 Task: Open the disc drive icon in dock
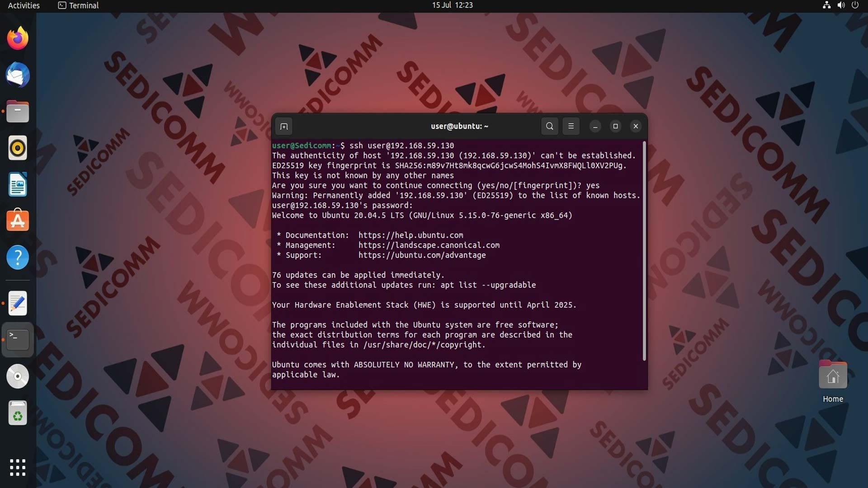tap(18, 376)
